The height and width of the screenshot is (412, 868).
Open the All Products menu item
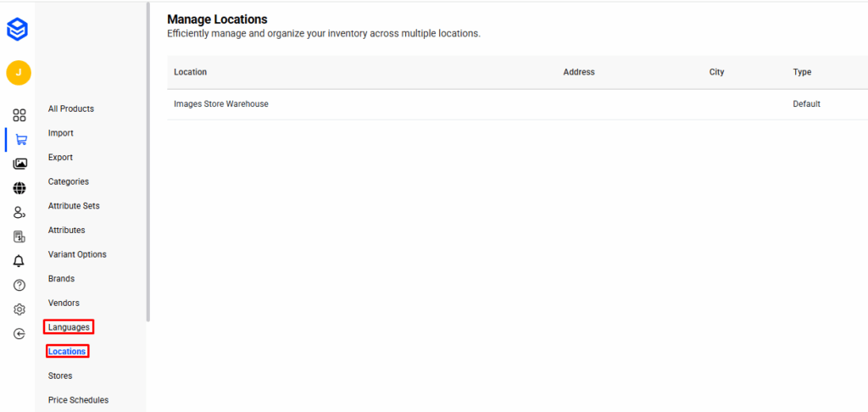coord(71,109)
